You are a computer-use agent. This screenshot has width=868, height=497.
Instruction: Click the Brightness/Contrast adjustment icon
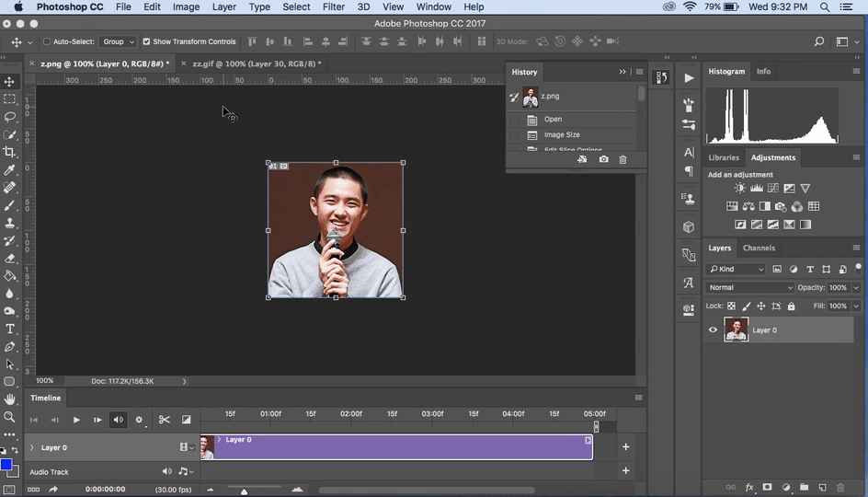tap(739, 189)
